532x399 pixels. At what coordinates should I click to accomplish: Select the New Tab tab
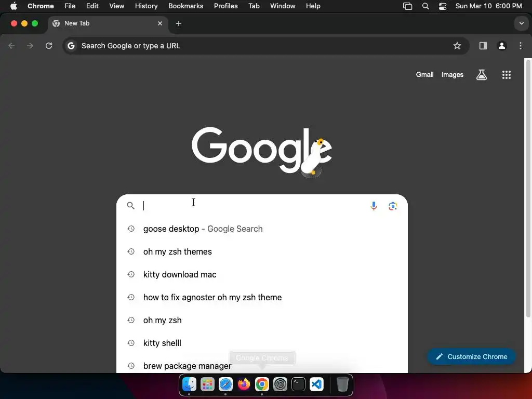[x=108, y=23]
